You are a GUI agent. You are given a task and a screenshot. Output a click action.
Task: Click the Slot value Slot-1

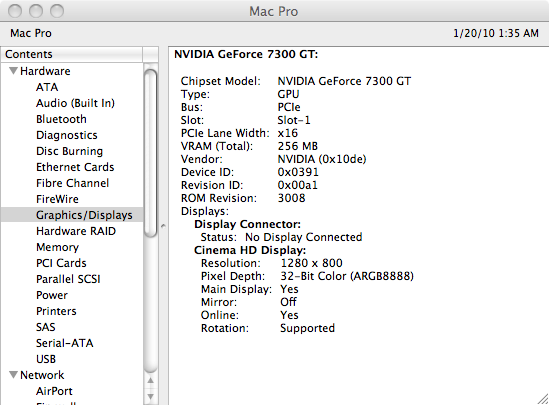294,120
